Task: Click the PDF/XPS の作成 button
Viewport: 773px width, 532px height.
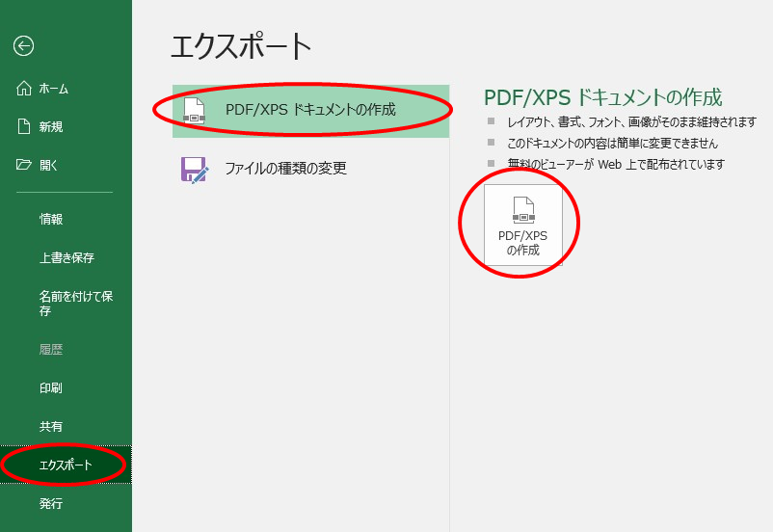Action: [x=523, y=225]
